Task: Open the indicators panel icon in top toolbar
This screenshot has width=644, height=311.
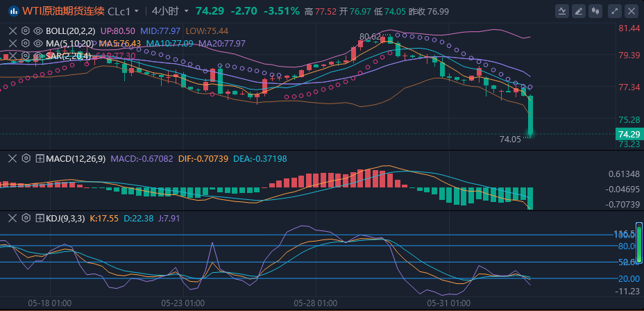Action: click(561, 11)
